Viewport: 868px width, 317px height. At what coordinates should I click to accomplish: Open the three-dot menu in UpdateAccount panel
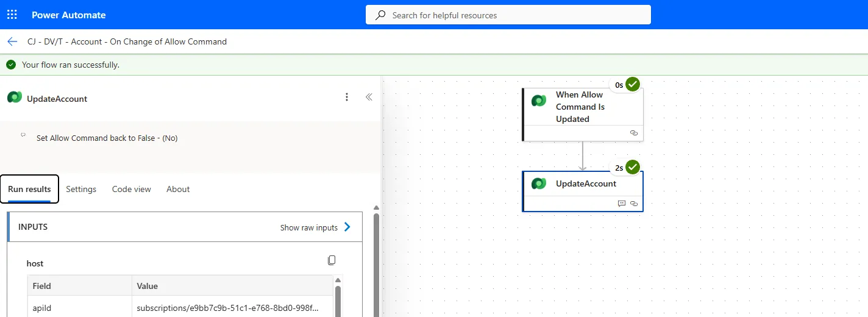pyautogui.click(x=347, y=97)
